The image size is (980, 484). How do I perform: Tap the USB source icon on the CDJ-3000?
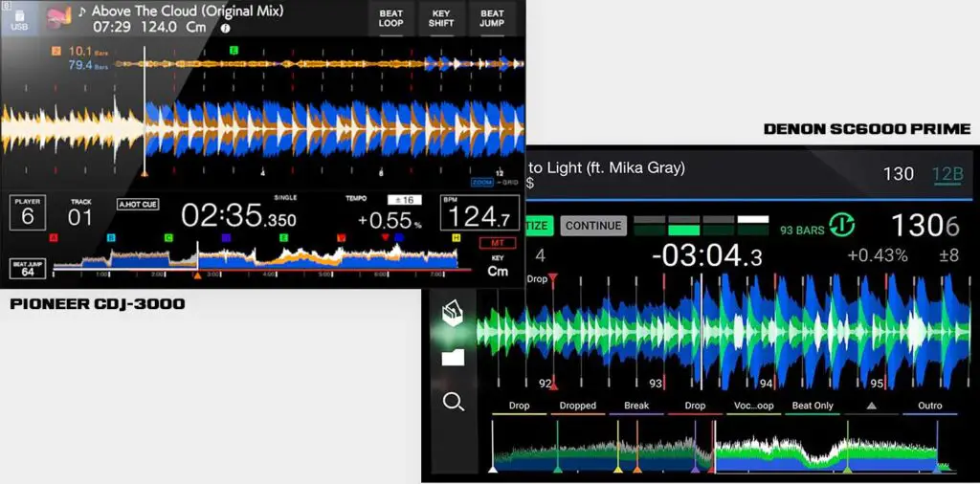tap(19, 19)
